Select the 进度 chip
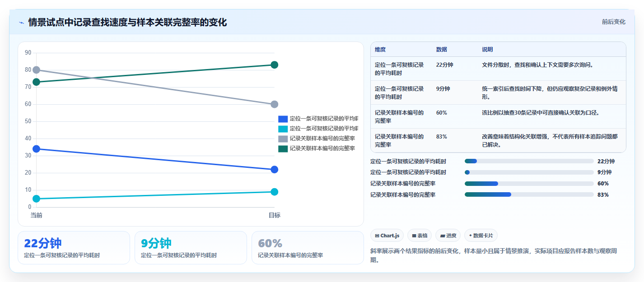The width and height of the screenshot is (644, 282). point(448,236)
